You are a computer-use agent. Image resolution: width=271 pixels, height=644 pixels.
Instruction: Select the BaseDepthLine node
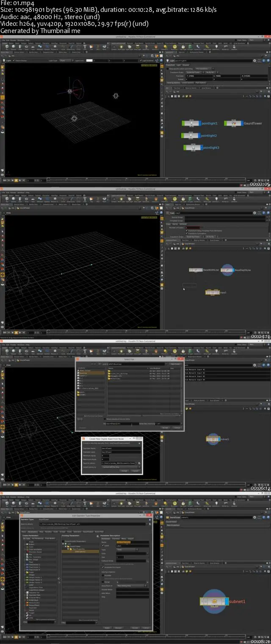point(227,270)
